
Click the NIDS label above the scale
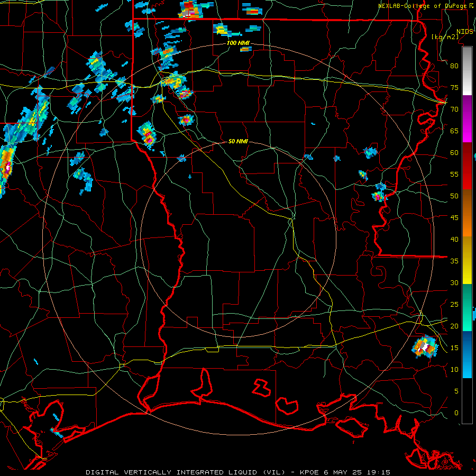click(x=464, y=32)
